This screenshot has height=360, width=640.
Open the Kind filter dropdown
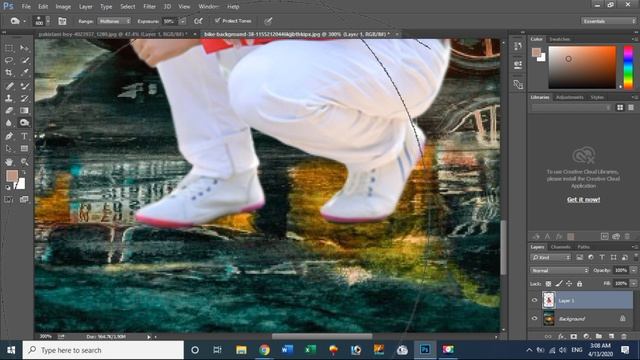coord(551,258)
